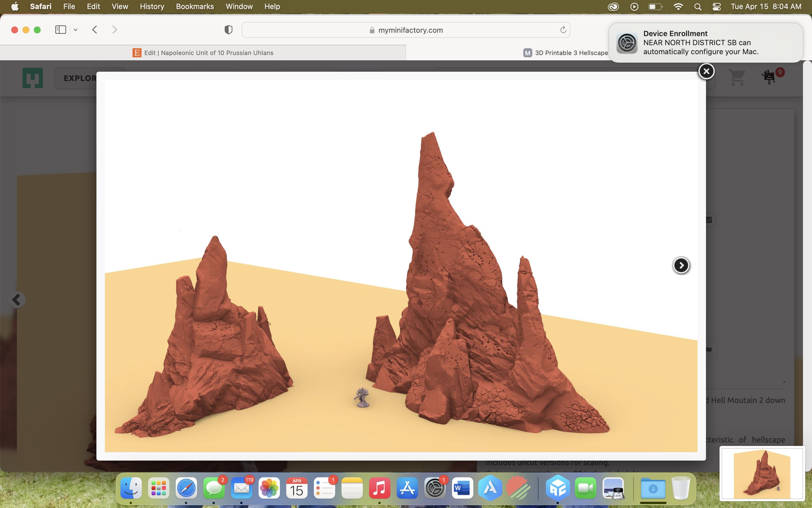
Task: Click the play circle menu bar icon
Action: (634, 6)
